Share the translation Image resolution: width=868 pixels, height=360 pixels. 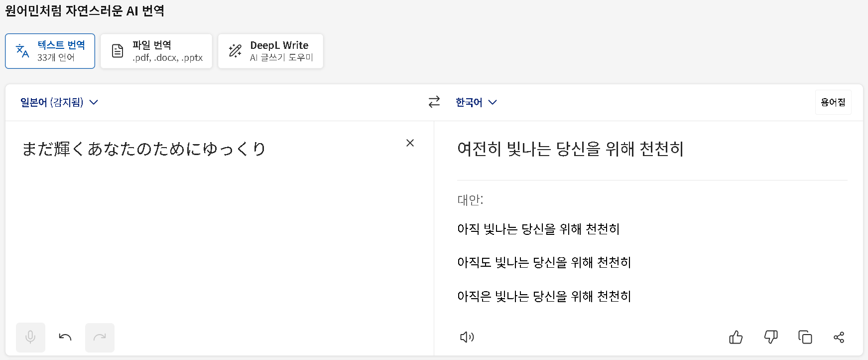click(839, 337)
